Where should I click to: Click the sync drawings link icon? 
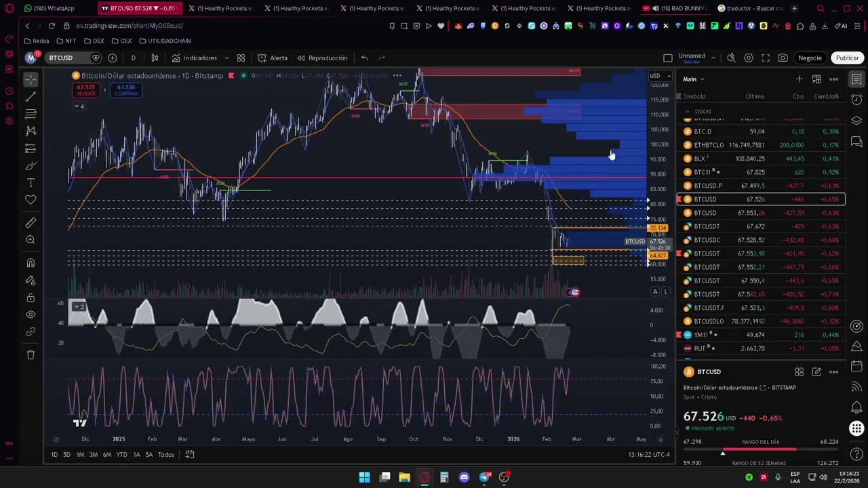tap(31, 332)
